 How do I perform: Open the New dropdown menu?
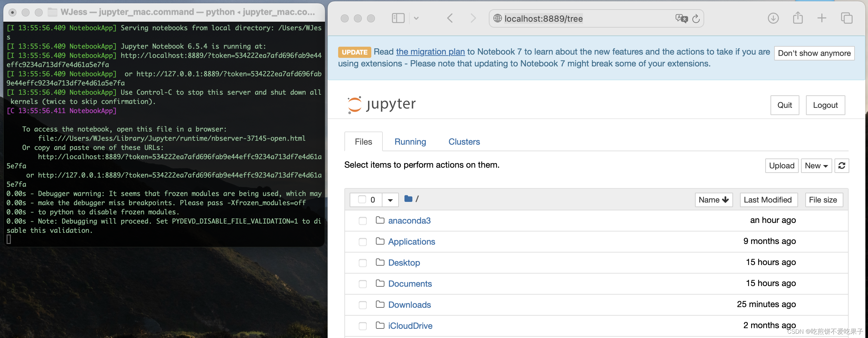[x=816, y=166]
